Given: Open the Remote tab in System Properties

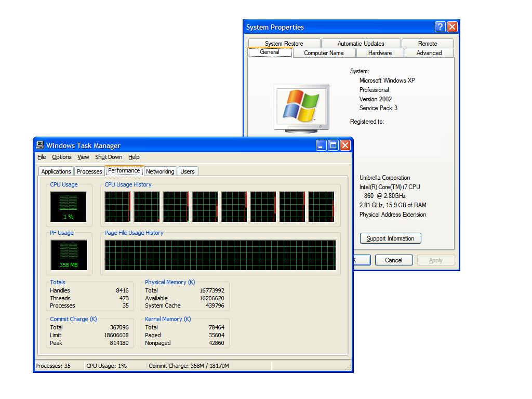Looking at the screenshot, I should pyautogui.click(x=428, y=44).
